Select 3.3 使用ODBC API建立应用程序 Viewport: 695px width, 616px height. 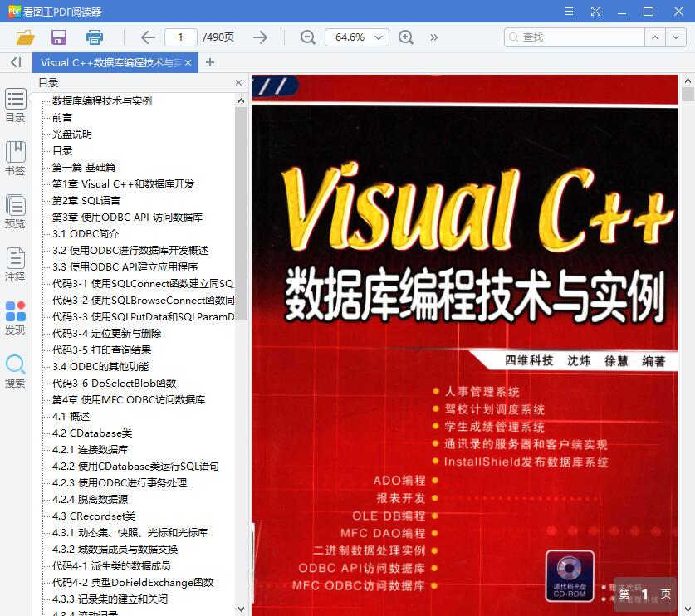(125, 267)
